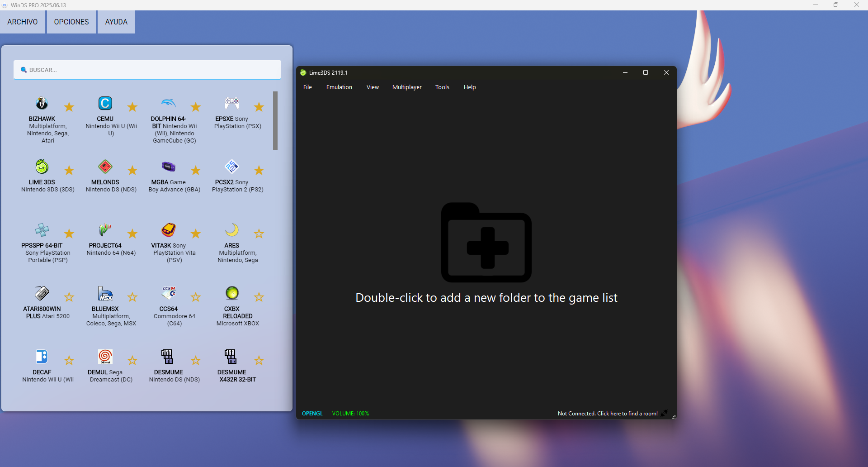Open the Ares moon icon
Screen dimensions: 868x467
click(x=232, y=230)
